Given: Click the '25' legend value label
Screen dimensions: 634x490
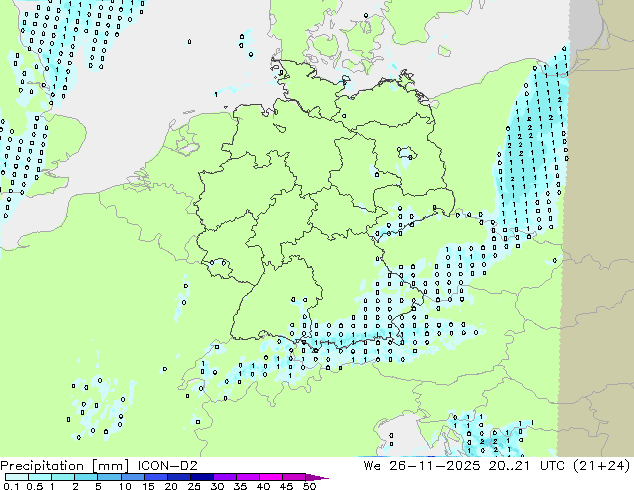Looking at the screenshot, I should (x=194, y=486).
